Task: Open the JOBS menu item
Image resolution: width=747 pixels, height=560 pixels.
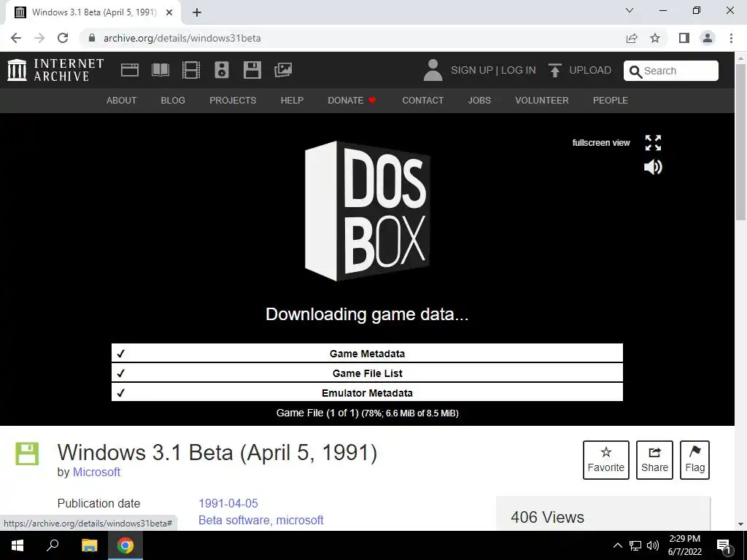Action: tap(479, 101)
